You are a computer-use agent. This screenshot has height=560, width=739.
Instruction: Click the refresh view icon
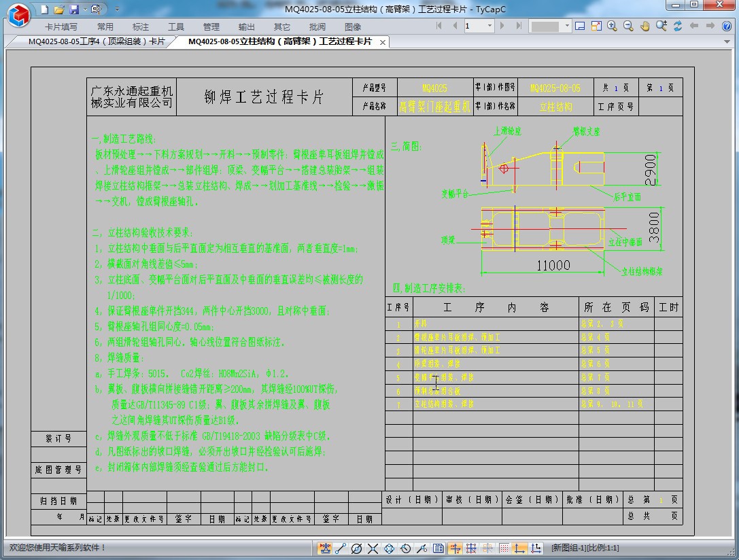point(678,26)
